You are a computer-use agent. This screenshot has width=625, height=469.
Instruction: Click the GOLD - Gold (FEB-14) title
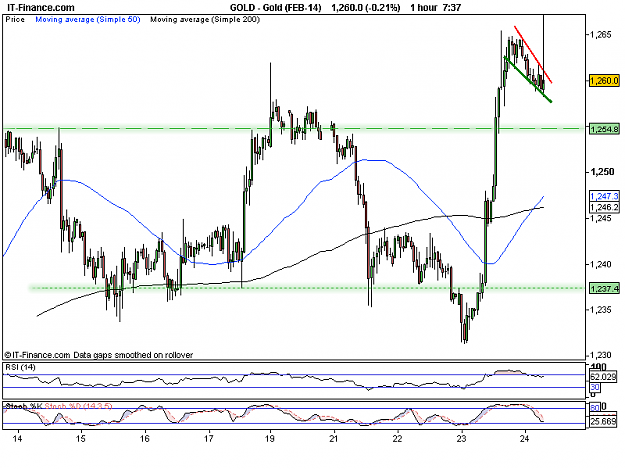(275, 8)
